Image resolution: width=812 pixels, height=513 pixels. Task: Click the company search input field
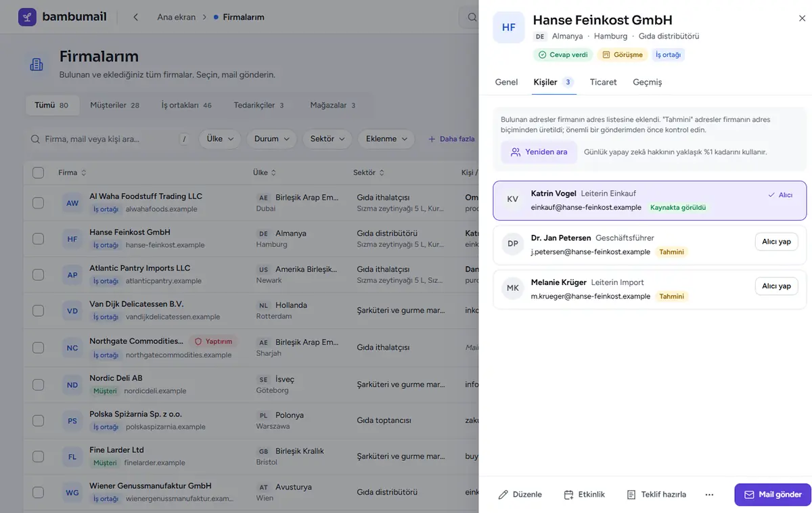coord(109,139)
